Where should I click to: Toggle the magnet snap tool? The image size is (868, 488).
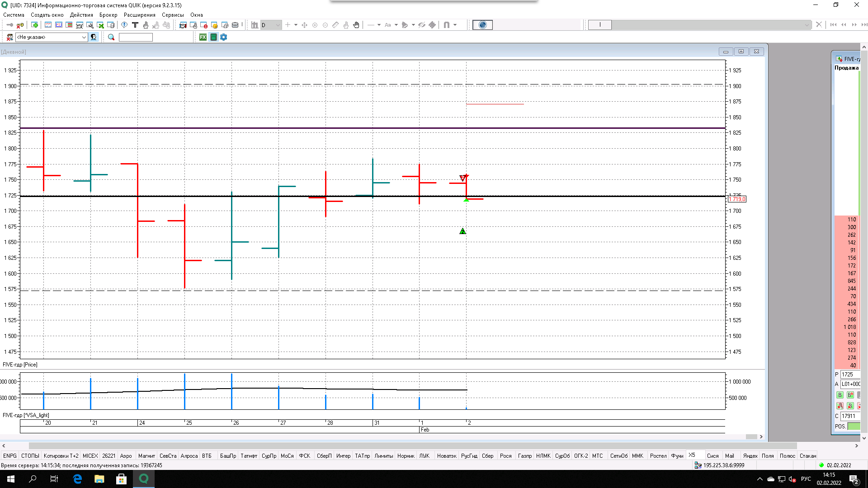[x=447, y=25]
